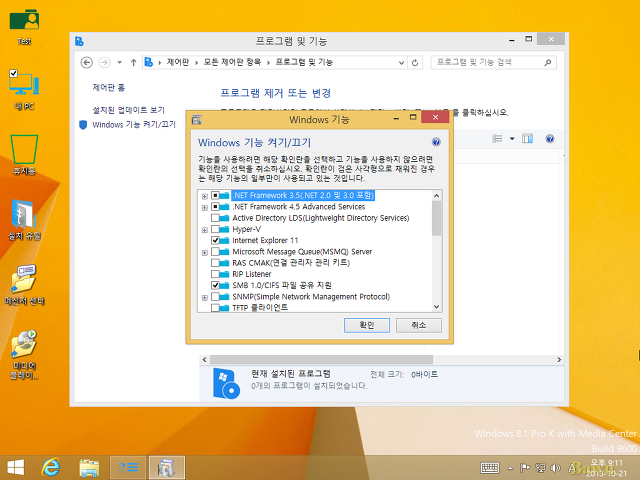The image size is (640, 480).
Task: Click 제어판 in the breadcrumb
Action: pos(178,62)
